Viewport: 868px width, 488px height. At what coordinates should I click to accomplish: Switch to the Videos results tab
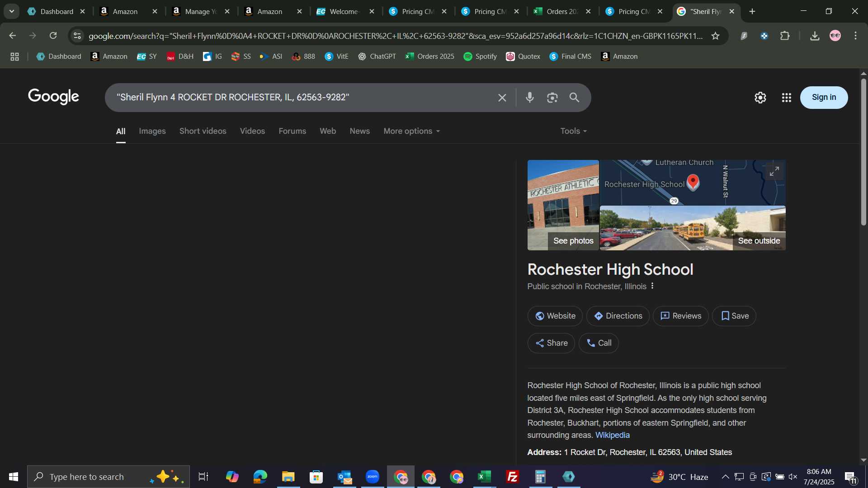pos(252,131)
